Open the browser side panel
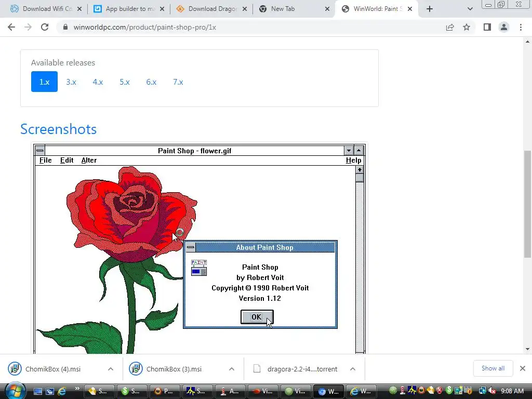The image size is (532, 399). click(487, 27)
